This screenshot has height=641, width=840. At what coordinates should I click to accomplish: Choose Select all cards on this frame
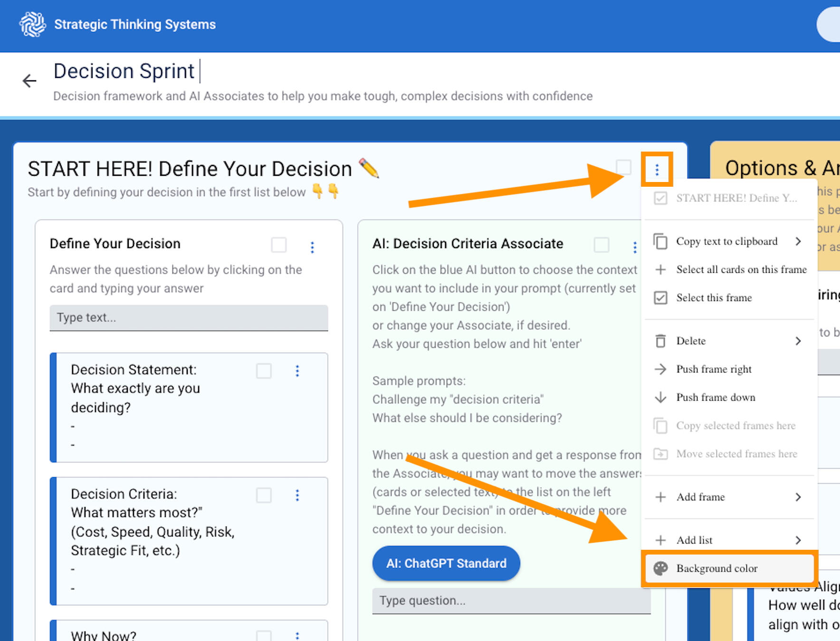[x=741, y=269]
